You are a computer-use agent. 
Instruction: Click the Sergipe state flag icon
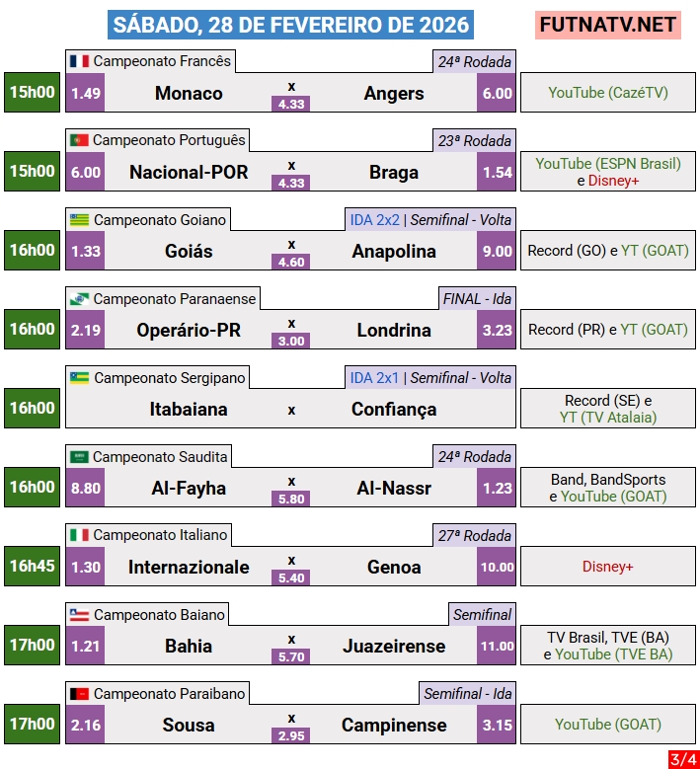(80, 377)
